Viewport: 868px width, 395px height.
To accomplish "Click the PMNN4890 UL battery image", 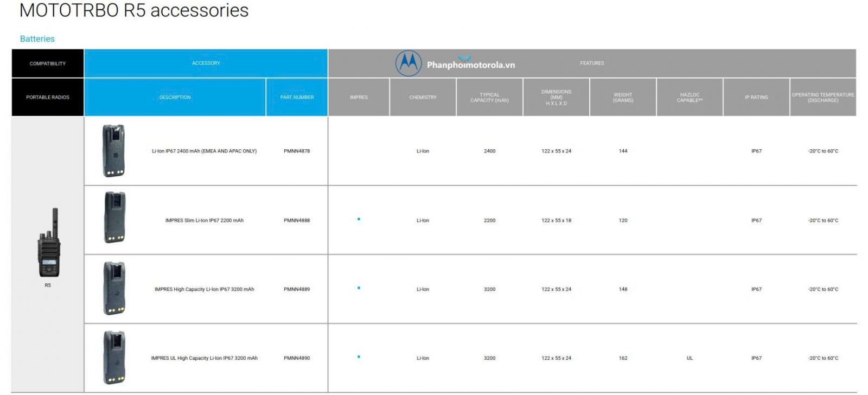I will click(114, 358).
